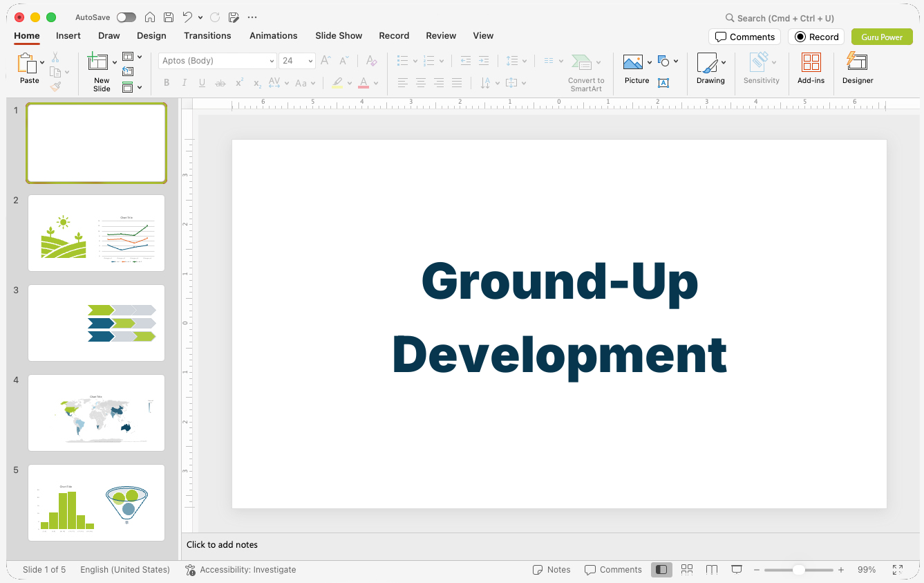Toggle Italic formatting
Viewport: 924px width, 583px height.
(x=185, y=83)
